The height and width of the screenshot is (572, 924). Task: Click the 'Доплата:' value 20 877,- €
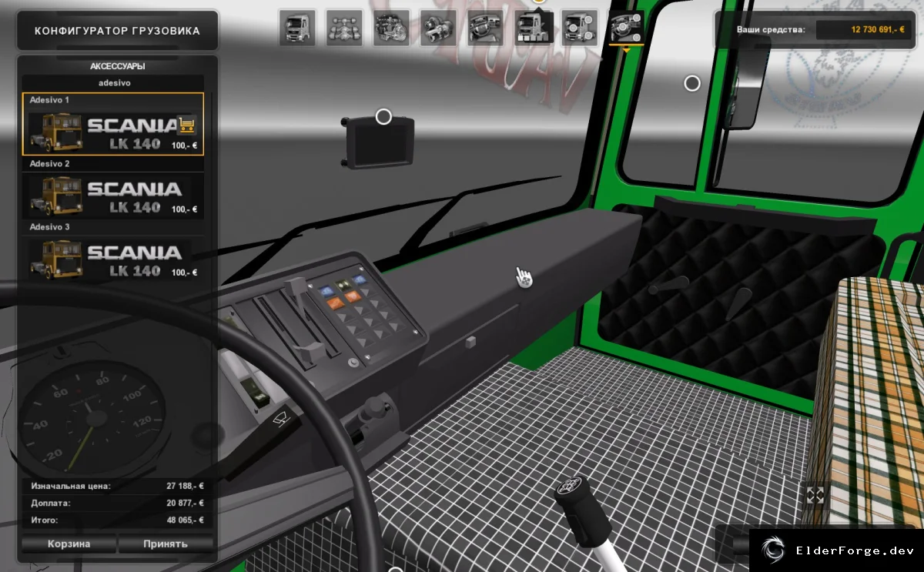tap(185, 503)
